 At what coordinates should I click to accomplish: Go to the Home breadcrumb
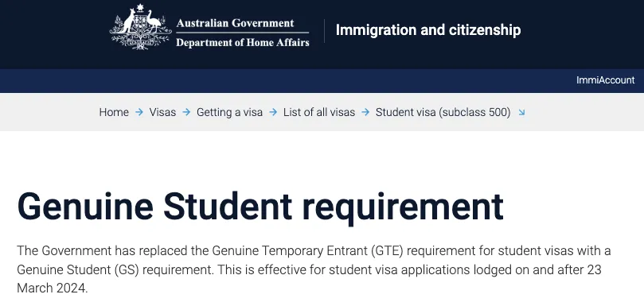114,112
